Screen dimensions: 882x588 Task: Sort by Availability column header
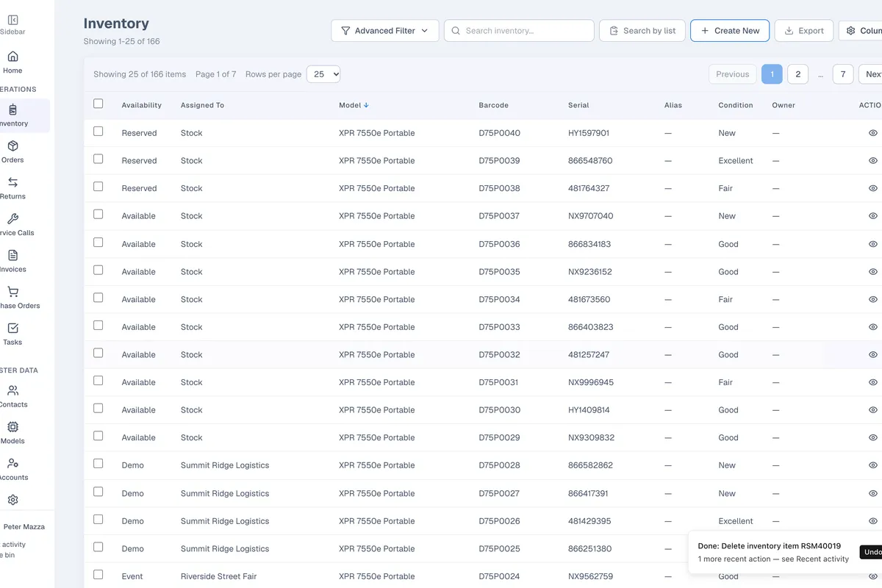(142, 105)
